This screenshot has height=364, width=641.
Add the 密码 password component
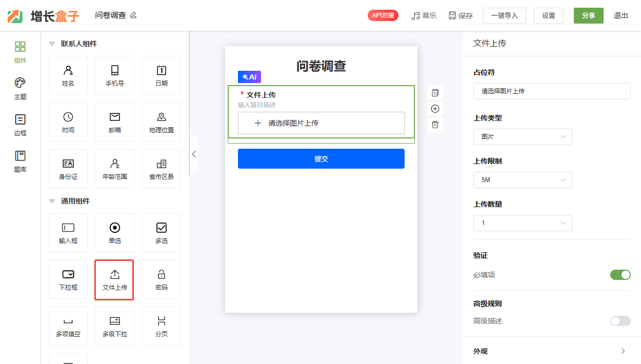pos(162,279)
